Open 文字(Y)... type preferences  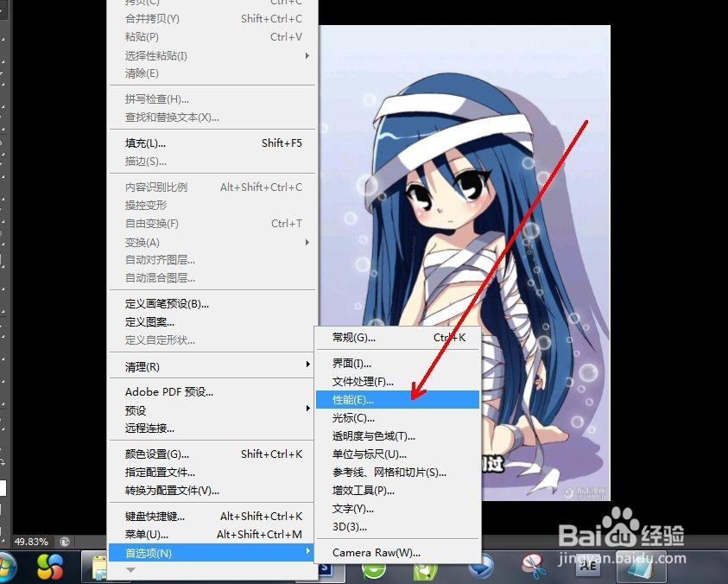[x=397, y=508]
